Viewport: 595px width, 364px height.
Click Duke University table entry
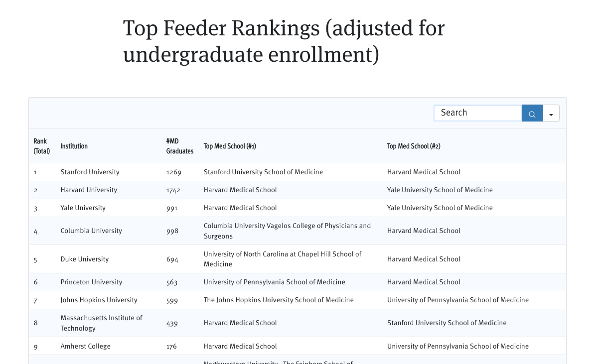(85, 259)
